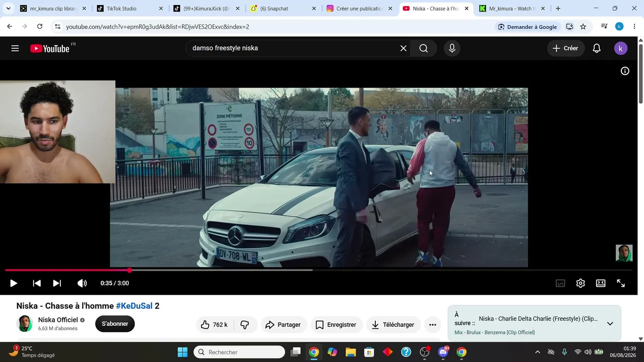Open the #KeDuSal hashtag link
The width and height of the screenshot is (644, 362).
click(134, 306)
